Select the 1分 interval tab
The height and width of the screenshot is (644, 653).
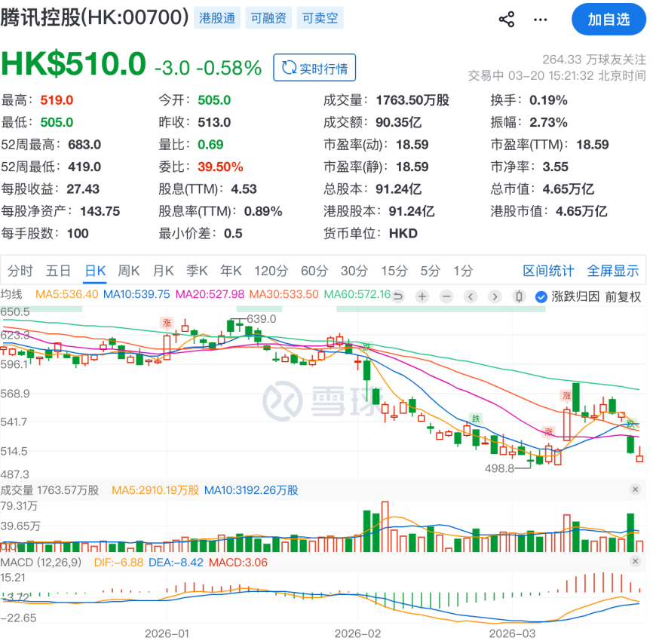coord(463,271)
